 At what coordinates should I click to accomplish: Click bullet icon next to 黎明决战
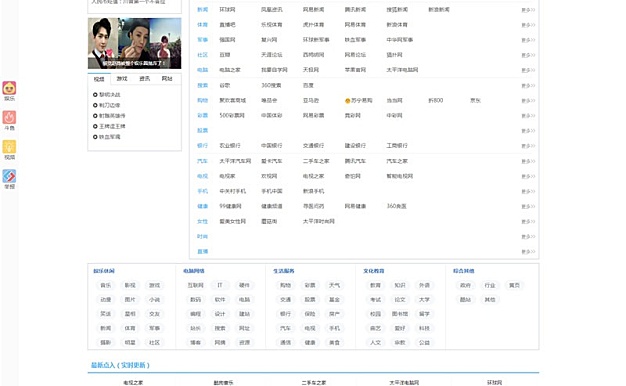click(95, 95)
